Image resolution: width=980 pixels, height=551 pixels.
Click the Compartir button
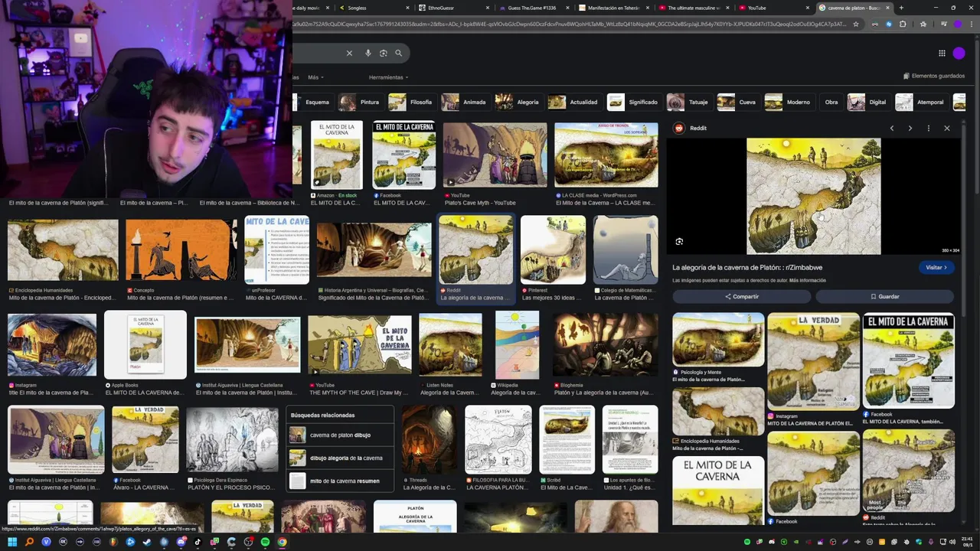[741, 296]
